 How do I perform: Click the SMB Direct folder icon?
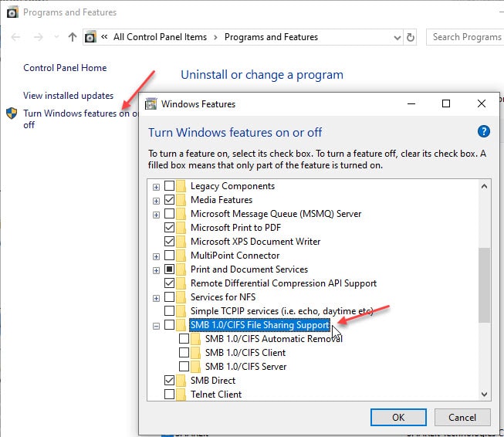pyautogui.click(x=181, y=381)
